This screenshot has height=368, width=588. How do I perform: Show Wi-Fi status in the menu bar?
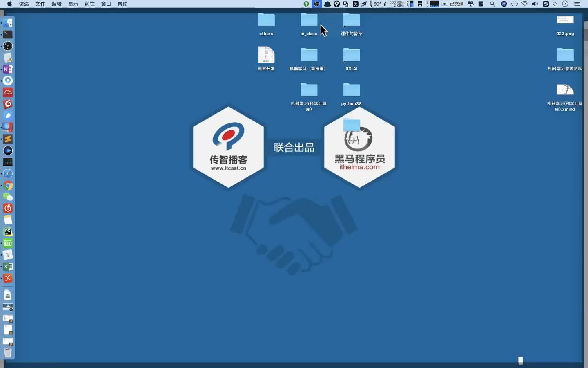click(525, 4)
